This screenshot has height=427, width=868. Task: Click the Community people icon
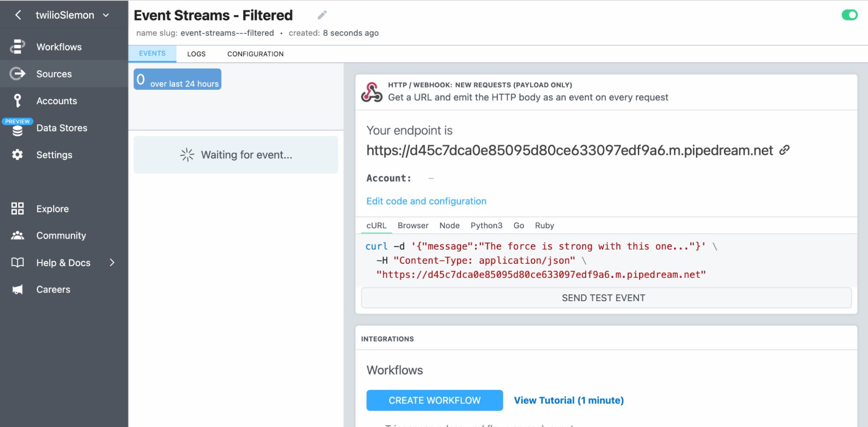coord(17,235)
